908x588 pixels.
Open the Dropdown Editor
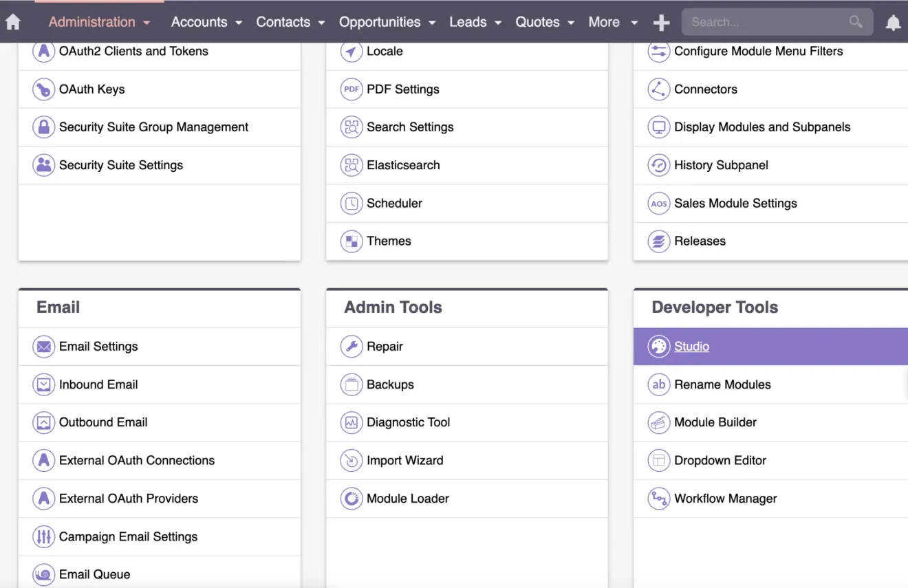(x=720, y=460)
